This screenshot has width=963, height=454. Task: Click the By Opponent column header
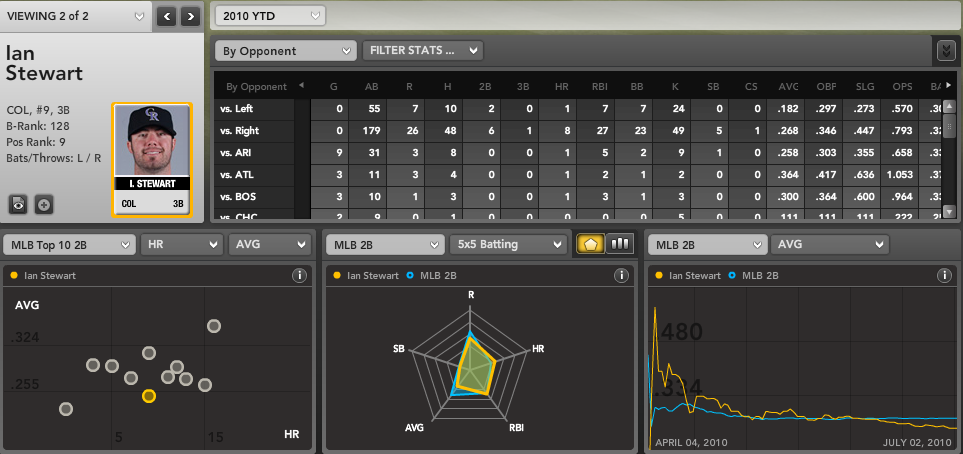pos(257,86)
